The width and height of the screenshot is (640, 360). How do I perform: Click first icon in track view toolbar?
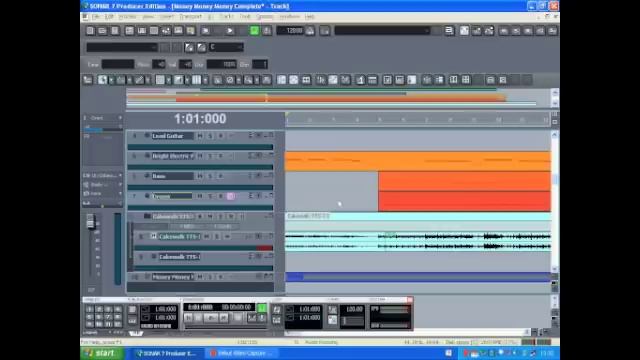pyautogui.click(x=88, y=80)
